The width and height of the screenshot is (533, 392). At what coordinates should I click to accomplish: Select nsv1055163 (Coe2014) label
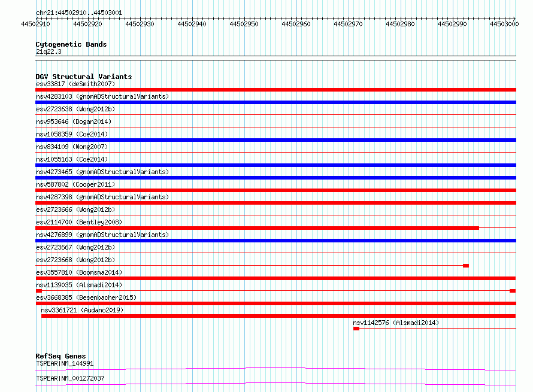(72, 159)
